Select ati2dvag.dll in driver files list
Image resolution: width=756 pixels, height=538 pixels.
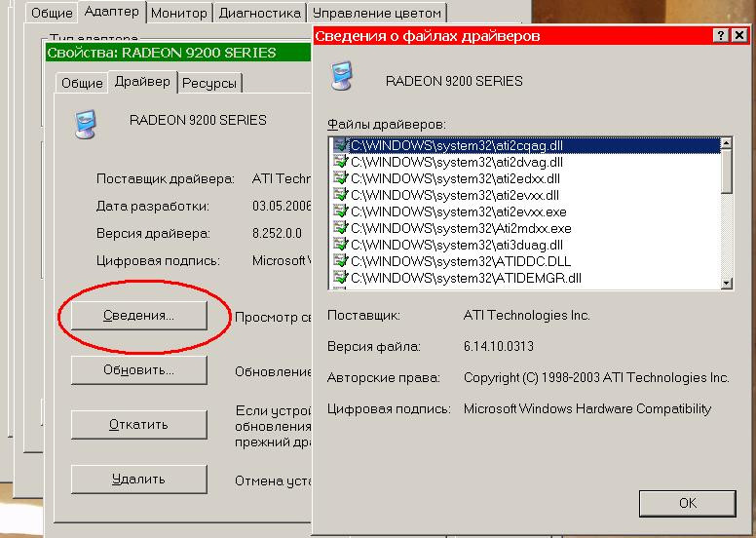tap(525, 162)
